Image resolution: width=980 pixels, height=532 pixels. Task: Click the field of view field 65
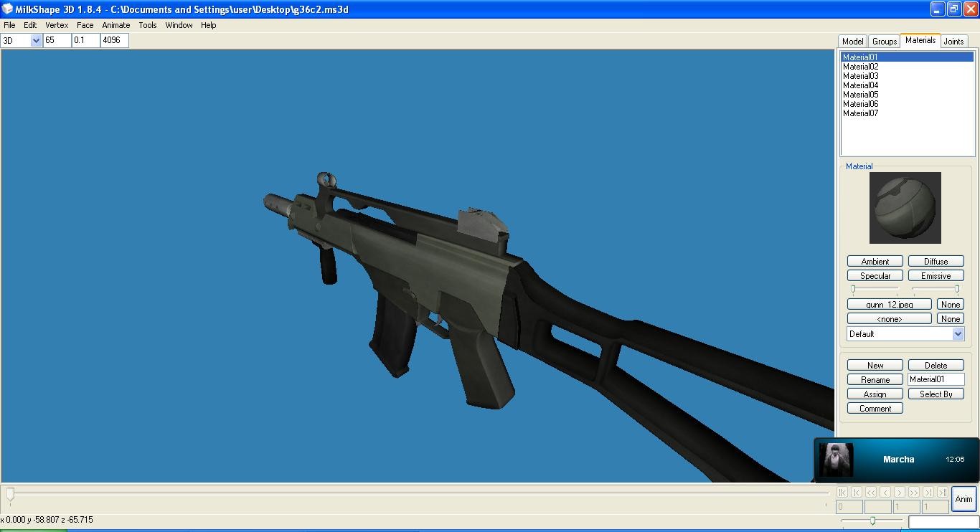coord(57,41)
